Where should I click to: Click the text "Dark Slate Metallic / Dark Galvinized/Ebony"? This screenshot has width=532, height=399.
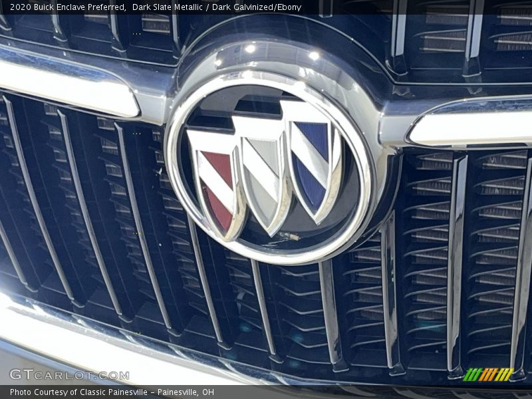point(217,7)
